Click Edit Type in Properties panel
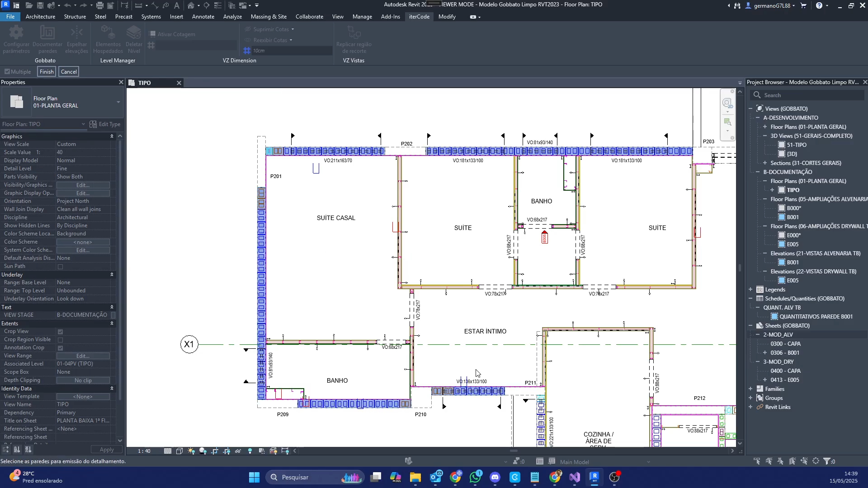This screenshot has width=868, height=488. (x=105, y=124)
